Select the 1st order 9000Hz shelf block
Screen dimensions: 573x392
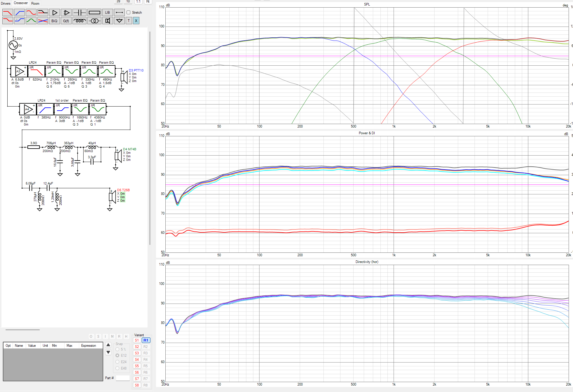tap(63, 109)
